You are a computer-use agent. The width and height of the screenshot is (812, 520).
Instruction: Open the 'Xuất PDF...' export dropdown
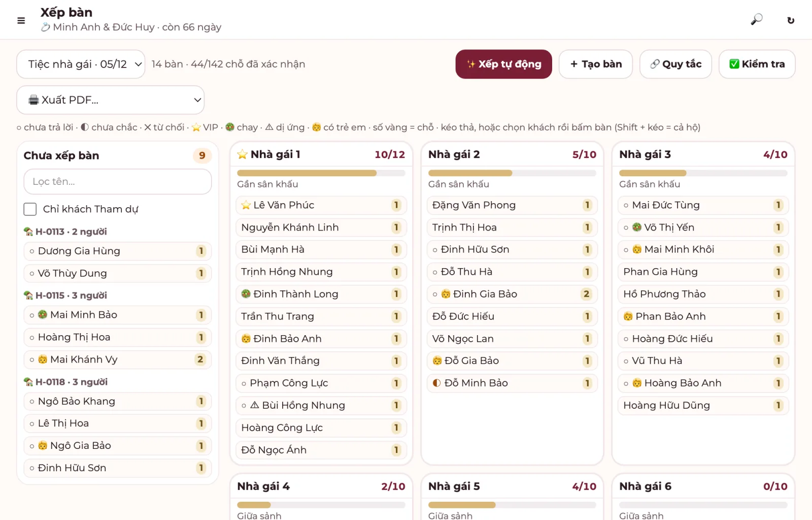tap(110, 100)
